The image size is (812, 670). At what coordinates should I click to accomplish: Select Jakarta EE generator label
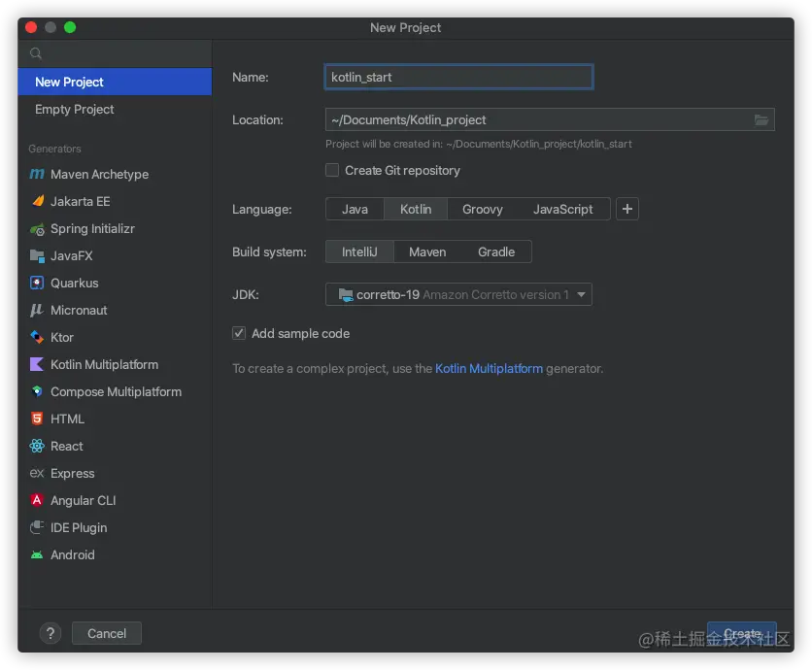coord(81,201)
